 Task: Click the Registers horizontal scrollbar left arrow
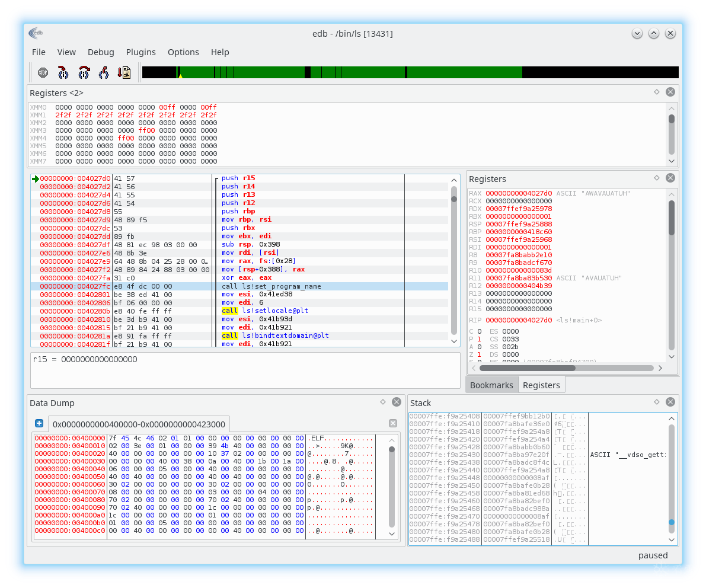pyautogui.click(x=474, y=368)
